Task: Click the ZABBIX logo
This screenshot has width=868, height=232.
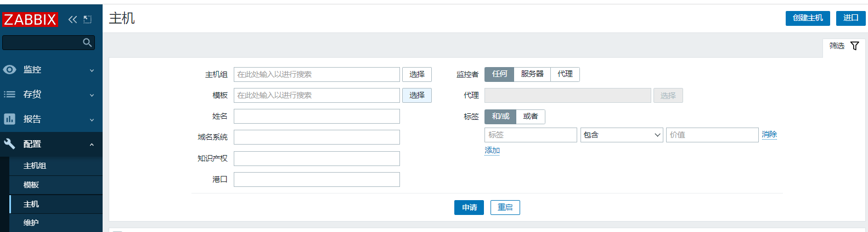Action: (x=30, y=20)
